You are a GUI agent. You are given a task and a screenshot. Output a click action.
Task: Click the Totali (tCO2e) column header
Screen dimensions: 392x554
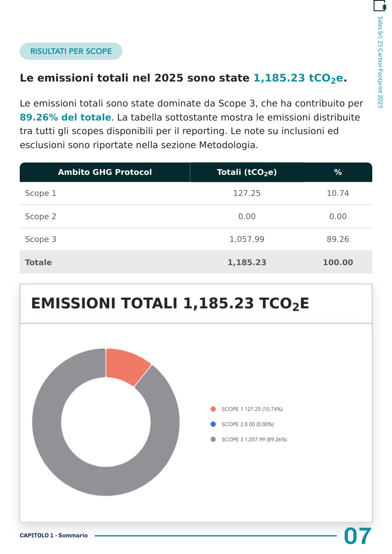(247, 172)
